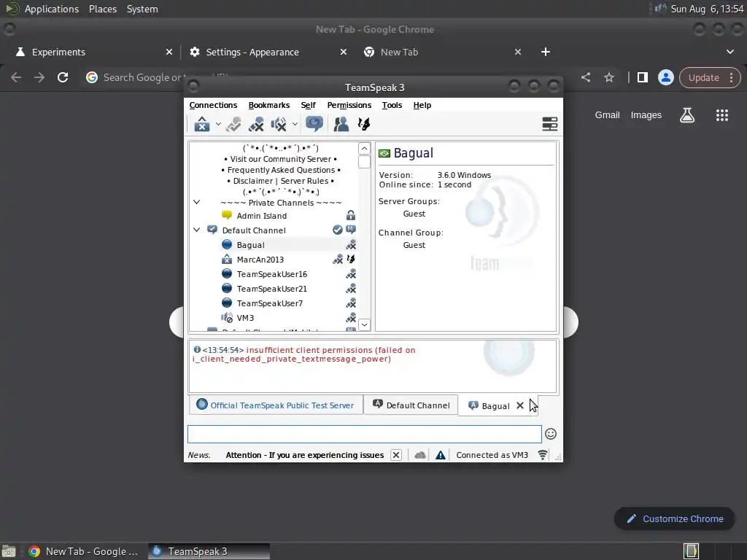747x560 pixels.
Task: Click the Set Away status toolbar icon
Action: tap(202, 124)
